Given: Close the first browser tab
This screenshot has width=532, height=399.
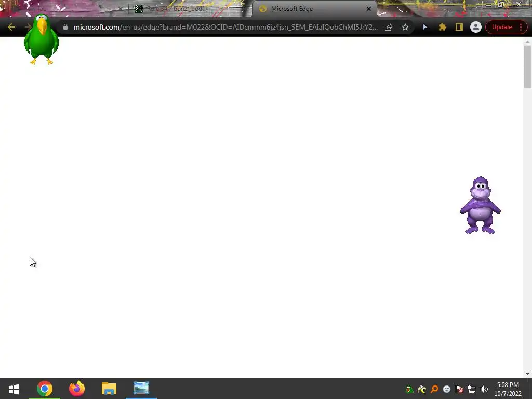Looking at the screenshot, I should (120, 9).
